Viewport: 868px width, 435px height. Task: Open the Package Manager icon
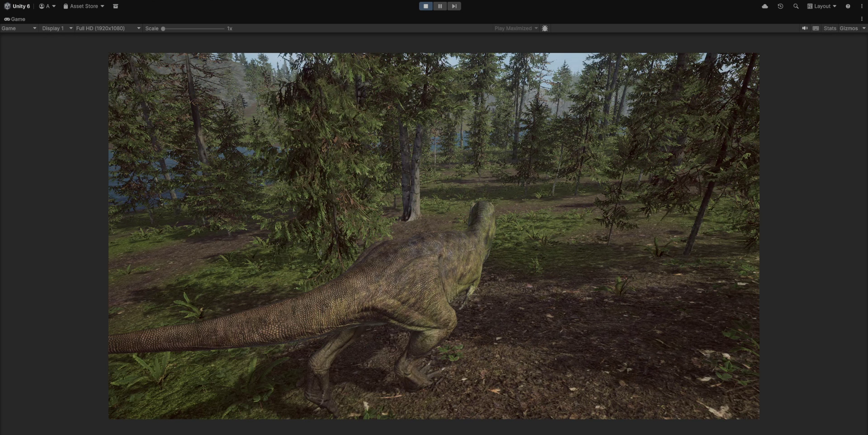click(116, 6)
